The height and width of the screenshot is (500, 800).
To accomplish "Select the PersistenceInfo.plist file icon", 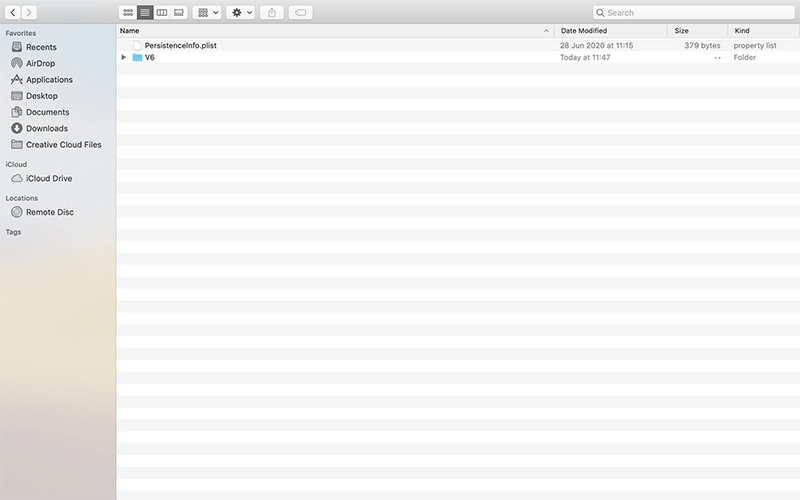I will [137, 45].
